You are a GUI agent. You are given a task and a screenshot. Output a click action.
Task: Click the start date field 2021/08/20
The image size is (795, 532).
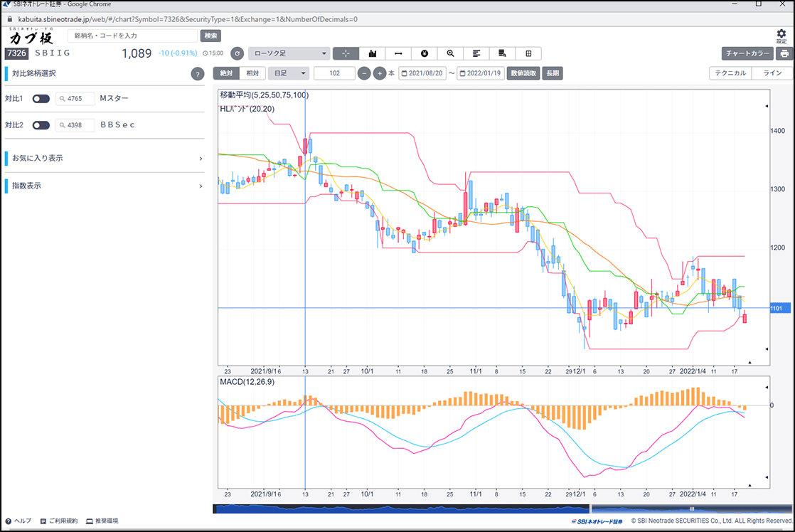tap(422, 73)
